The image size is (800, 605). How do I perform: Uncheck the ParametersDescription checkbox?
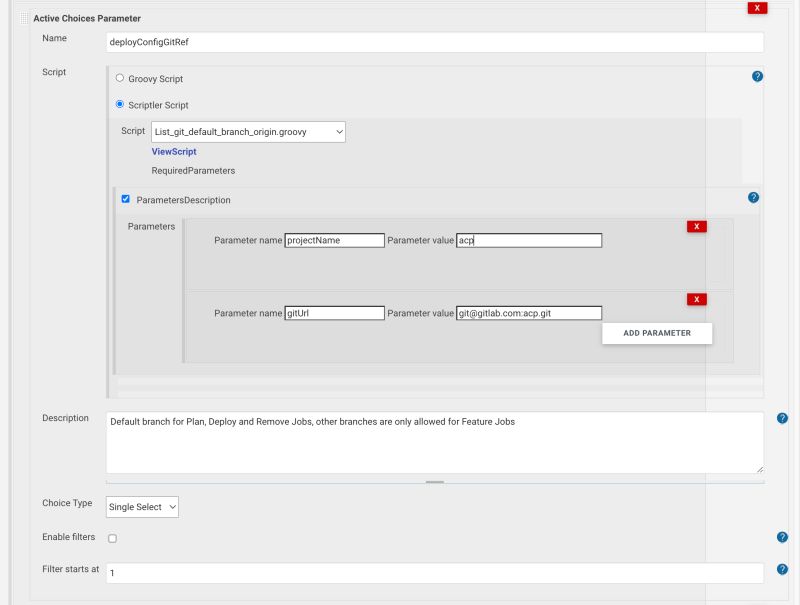click(x=124, y=199)
